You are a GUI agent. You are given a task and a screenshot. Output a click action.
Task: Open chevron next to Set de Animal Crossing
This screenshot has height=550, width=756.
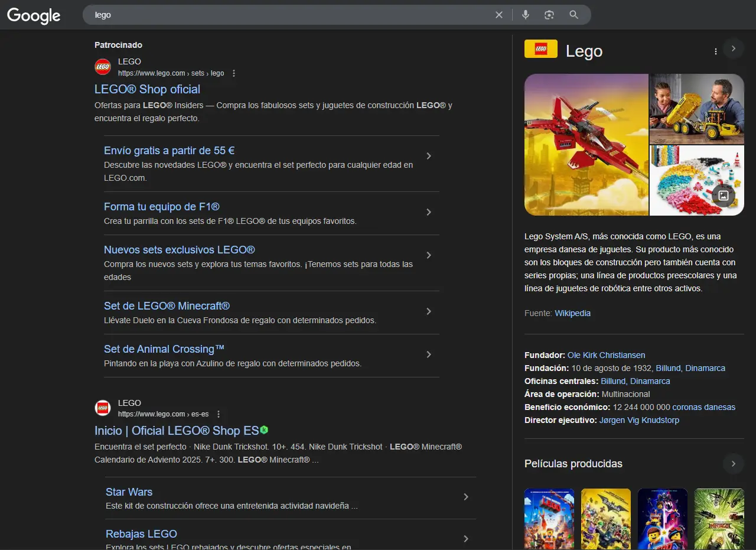429,354
